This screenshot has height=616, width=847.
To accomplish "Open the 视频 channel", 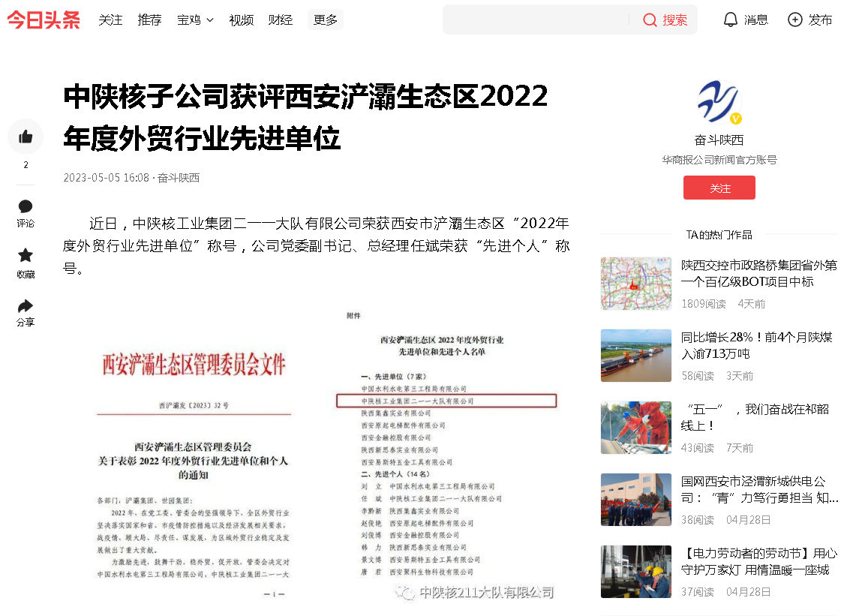I will coord(241,20).
